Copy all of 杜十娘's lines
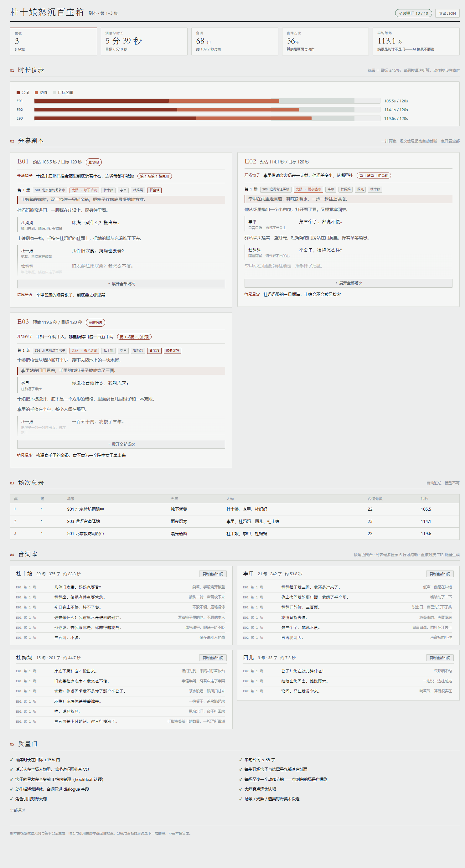 click(x=213, y=574)
